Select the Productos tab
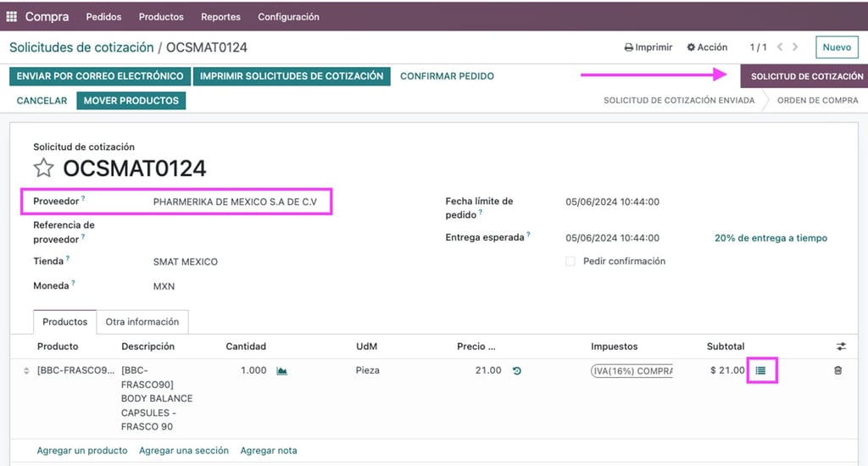Image resolution: width=868 pixels, height=466 pixels. (64, 322)
